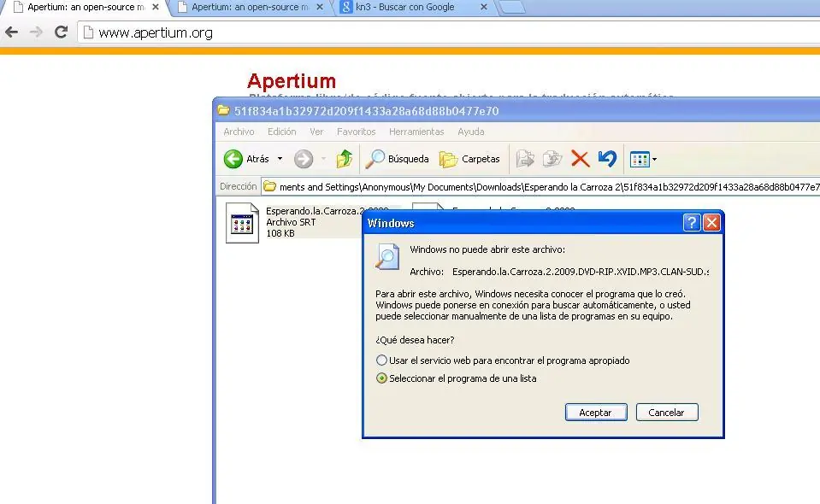Click the magnifier file icon in the dialog
Viewport: 820px width, 504px height.
pyautogui.click(x=387, y=256)
